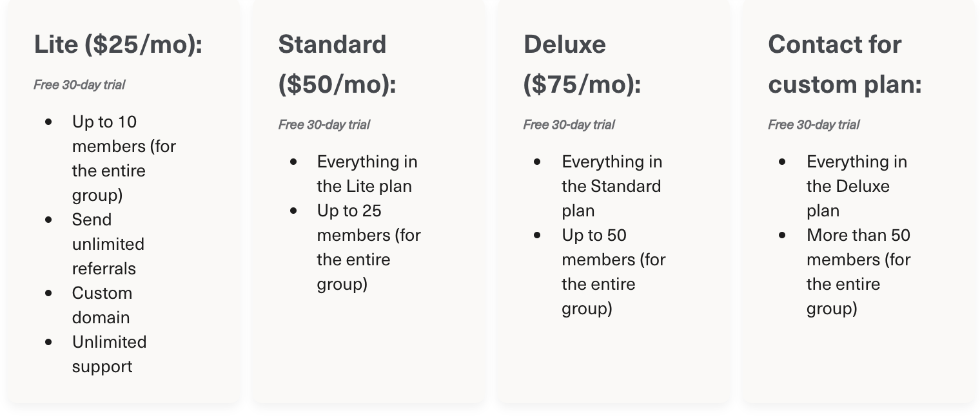
Task: Select the Unlimited support feature
Action: (109, 354)
